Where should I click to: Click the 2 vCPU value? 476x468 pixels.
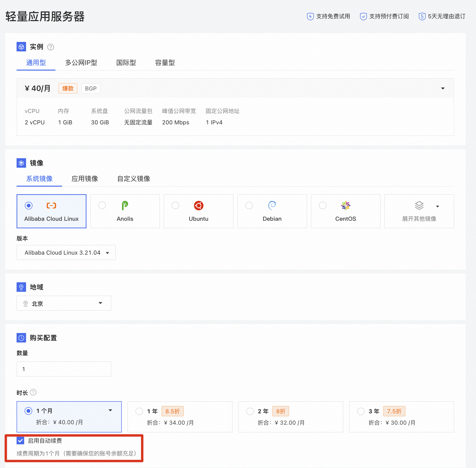pyautogui.click(x=35, y=122)
